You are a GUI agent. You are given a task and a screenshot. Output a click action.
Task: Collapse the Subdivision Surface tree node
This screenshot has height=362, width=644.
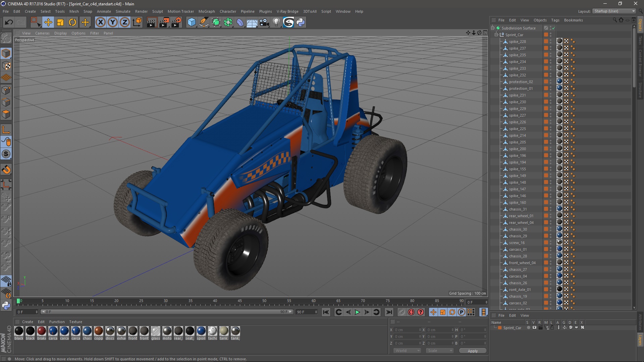click(493, 28)
